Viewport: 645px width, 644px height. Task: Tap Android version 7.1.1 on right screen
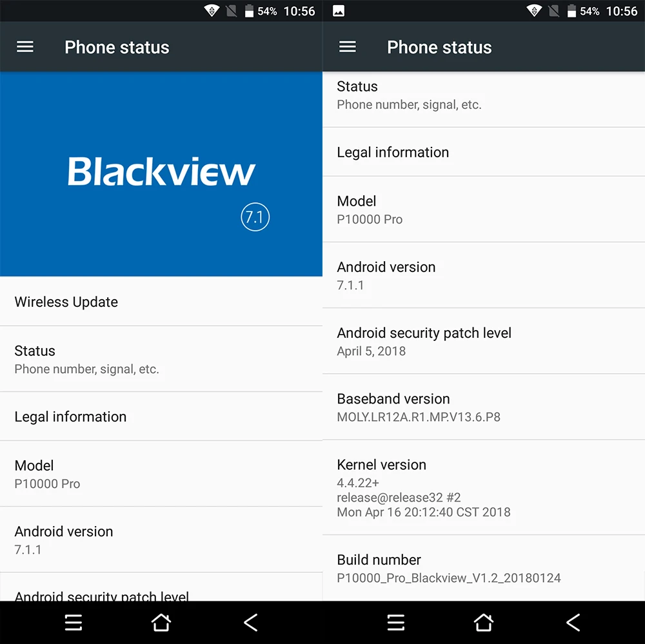484,275
